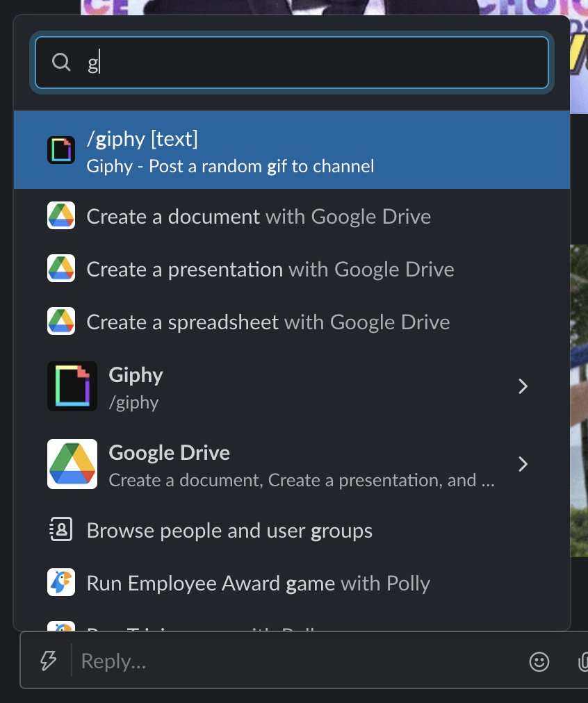Click the Giphy icon in the highlighted row
Image resolution: width=588 pixels, height=703 pixels.
[x=61, y=150]
